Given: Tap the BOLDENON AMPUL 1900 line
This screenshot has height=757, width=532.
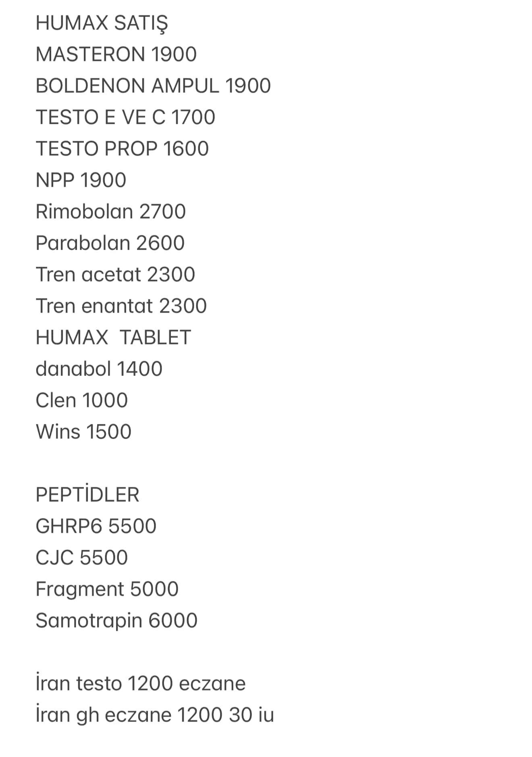Looking at the screenshot, I should (x=153, y=86).
